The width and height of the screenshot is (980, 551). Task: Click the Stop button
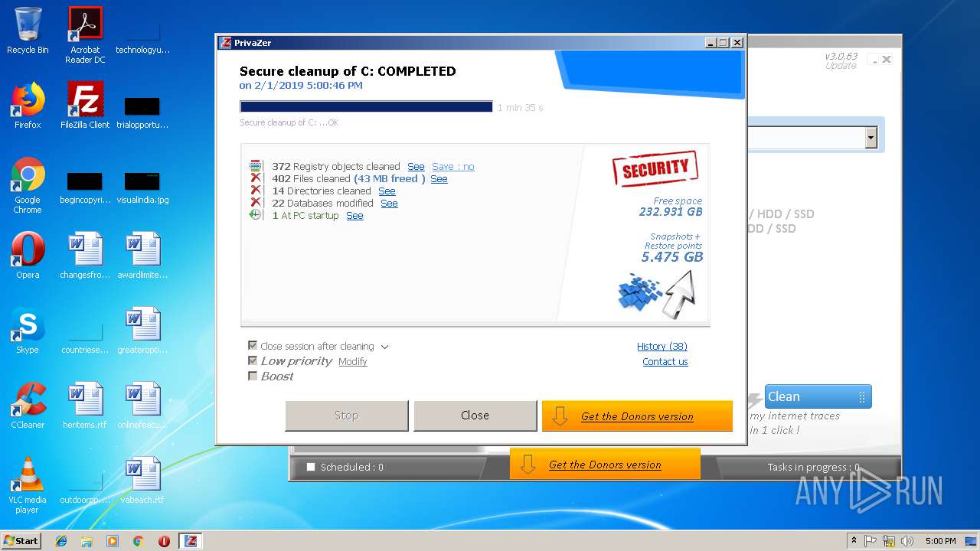[x=346, y=416]
